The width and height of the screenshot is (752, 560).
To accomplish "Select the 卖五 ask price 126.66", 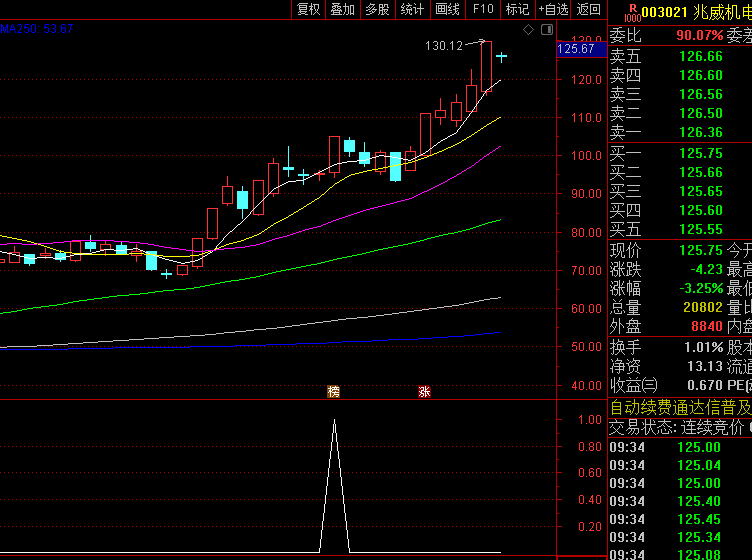I will click(701, 57).
